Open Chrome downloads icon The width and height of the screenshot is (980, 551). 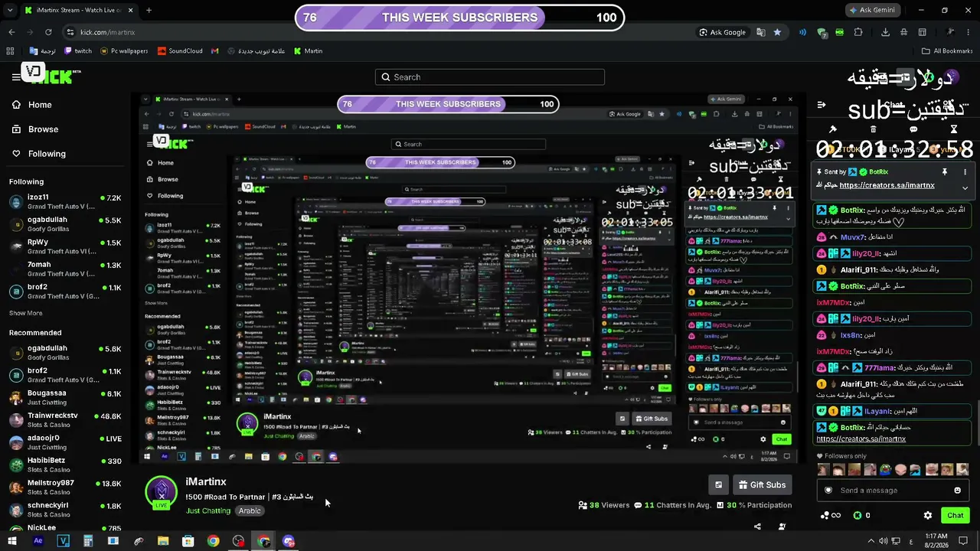tap(885, 32)
